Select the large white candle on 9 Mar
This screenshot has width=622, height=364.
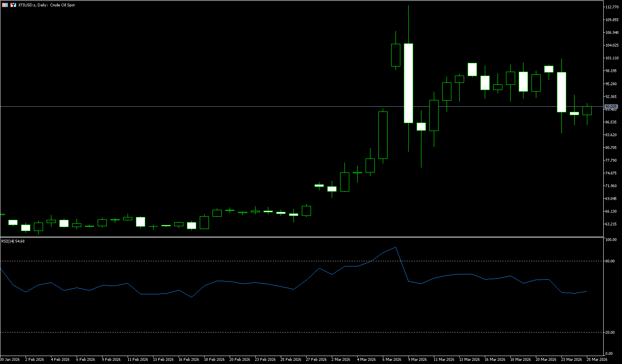[x=408, y=83]
